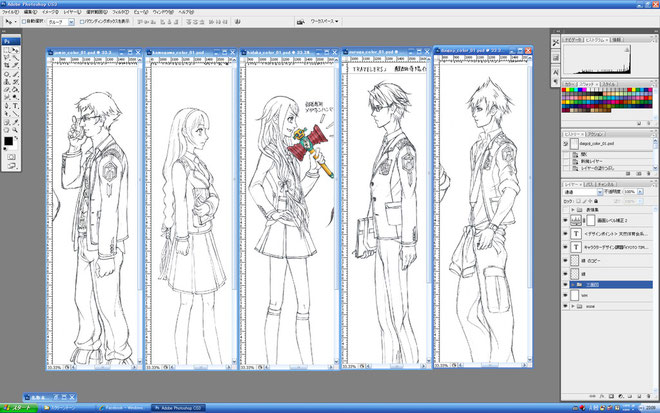The height and width of the screenshot is (413, 660).
Task: Add a layer mask from Layers panel
Action: pos(611,396)
